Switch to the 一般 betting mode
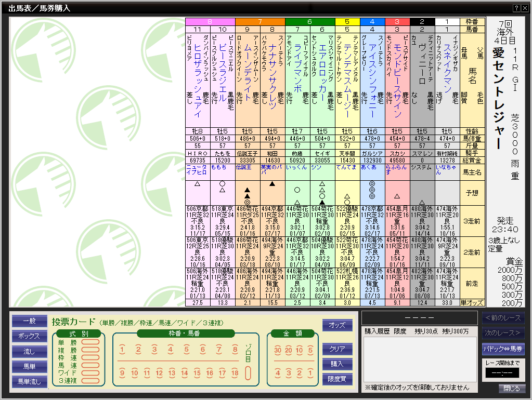The width and height of the screenshot is (532, 400). coord(30,321)
